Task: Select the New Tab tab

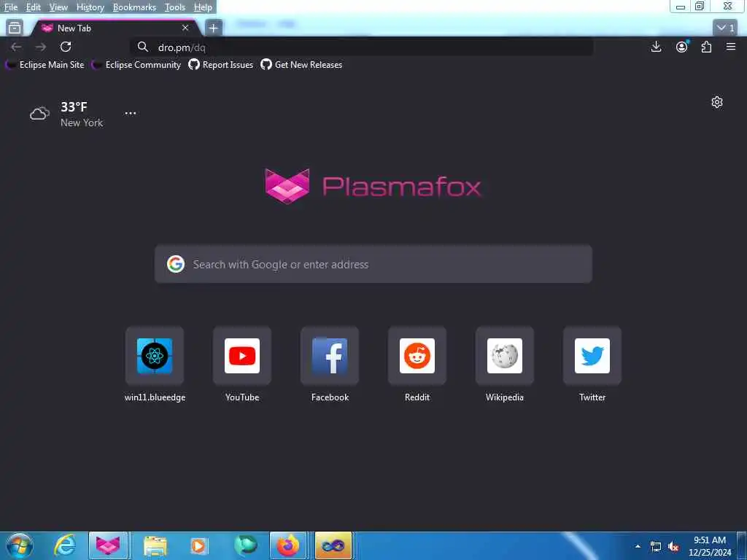Action: [x=116, y=28]
